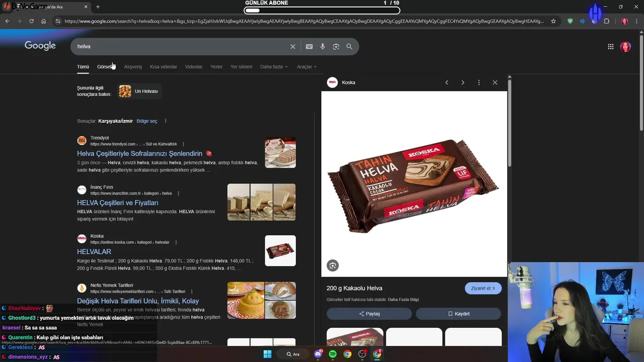
Task: Select the Tümü results tab
Action: coord(83,67)
